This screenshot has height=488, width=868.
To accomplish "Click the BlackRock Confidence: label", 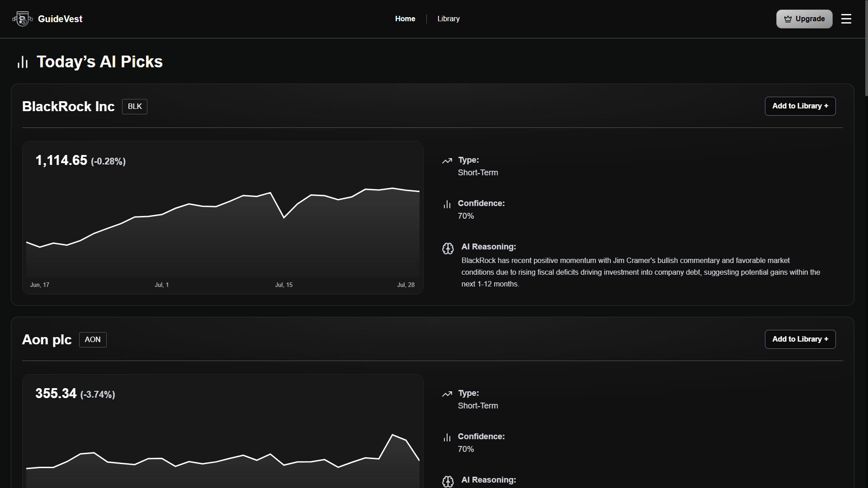I will (481, 204).
